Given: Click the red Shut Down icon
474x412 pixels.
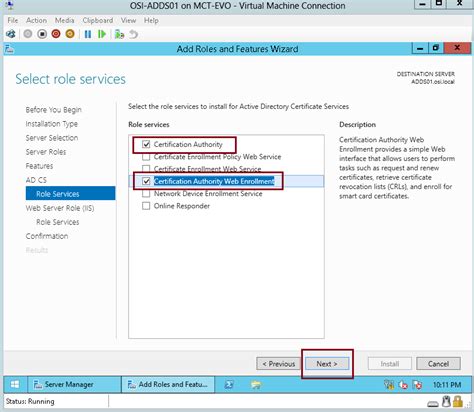Looking at the screenshot, I should tap(56, 34).
